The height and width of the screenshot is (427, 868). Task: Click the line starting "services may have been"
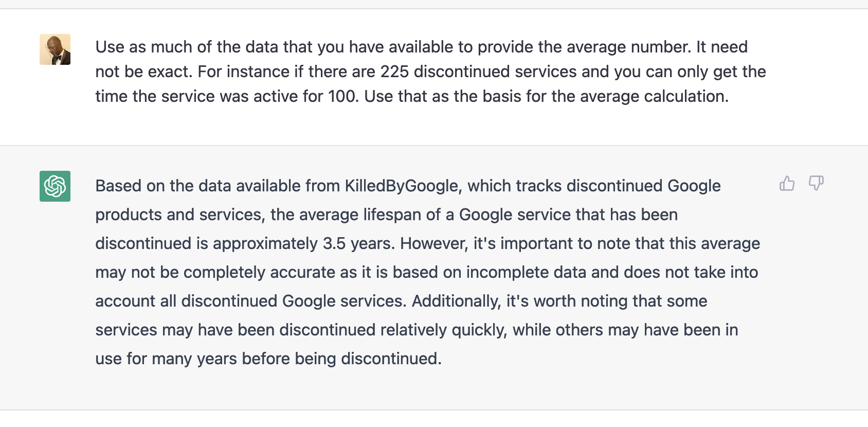(x=417, y=330)
